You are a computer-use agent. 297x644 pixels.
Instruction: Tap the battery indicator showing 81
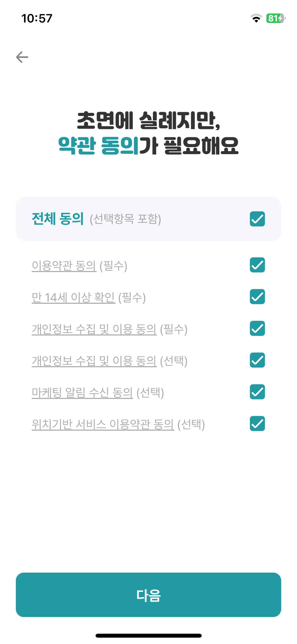tap(276, 18)
